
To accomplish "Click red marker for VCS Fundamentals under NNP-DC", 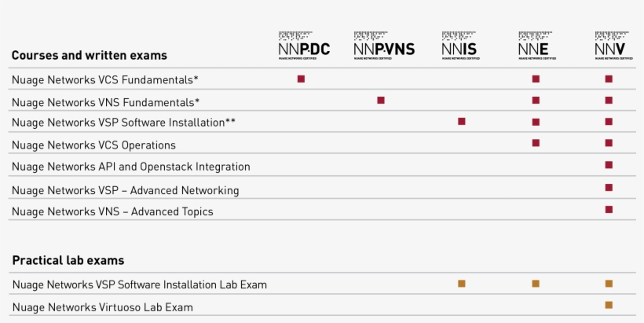I will tap(301, 79).
